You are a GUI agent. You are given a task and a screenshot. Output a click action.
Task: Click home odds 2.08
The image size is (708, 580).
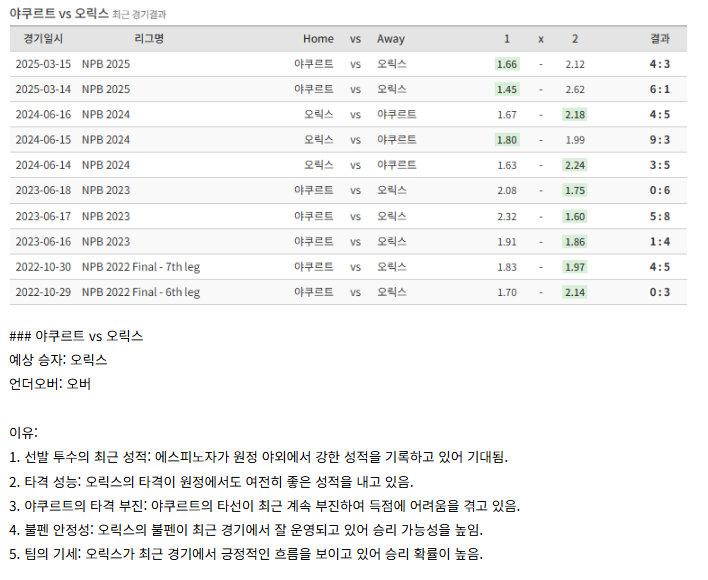(507, 190)
